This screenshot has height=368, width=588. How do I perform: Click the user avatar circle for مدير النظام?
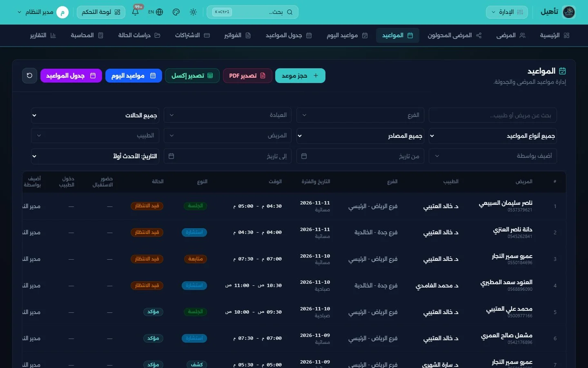pyautogui.click(x=62, y=12)
